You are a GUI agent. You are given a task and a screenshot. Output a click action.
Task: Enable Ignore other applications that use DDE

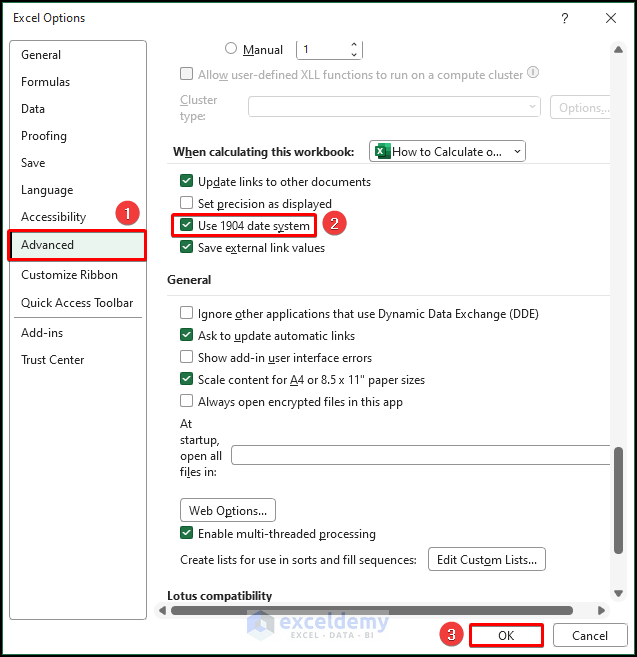pyautogui.click(x=186, y=313)
